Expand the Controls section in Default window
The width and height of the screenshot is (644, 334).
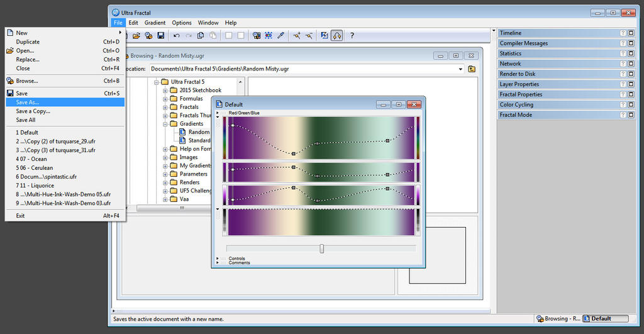click(x=218, y=259)
